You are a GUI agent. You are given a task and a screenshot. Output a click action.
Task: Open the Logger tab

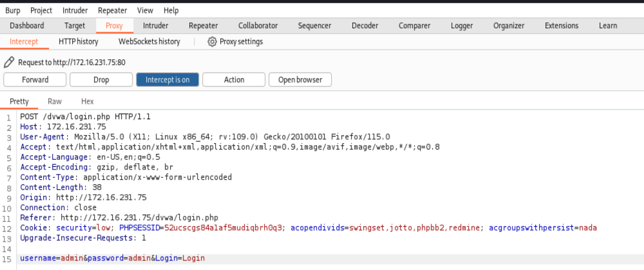tap(462, 26)
